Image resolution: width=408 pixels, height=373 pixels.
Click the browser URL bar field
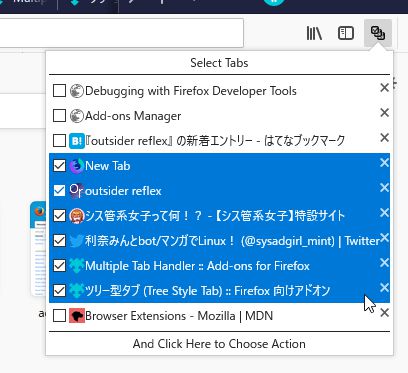pos(121,33)
